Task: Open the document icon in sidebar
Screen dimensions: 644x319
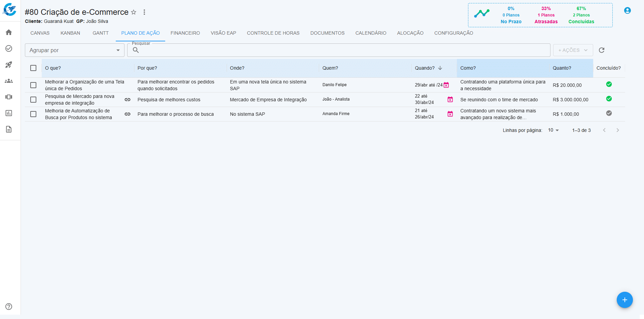Action: (x=9, y=129)
